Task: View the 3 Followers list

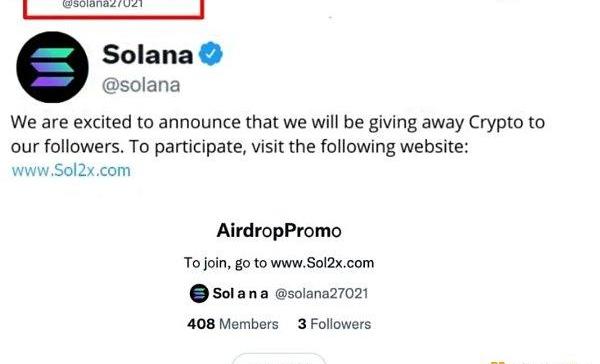Action: click(x=334, y=324)
